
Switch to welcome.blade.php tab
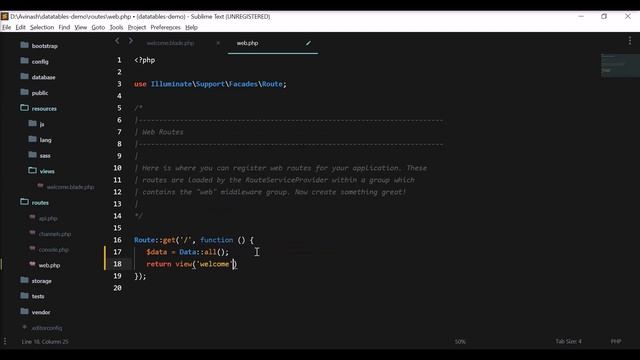(x=170, y=43)
